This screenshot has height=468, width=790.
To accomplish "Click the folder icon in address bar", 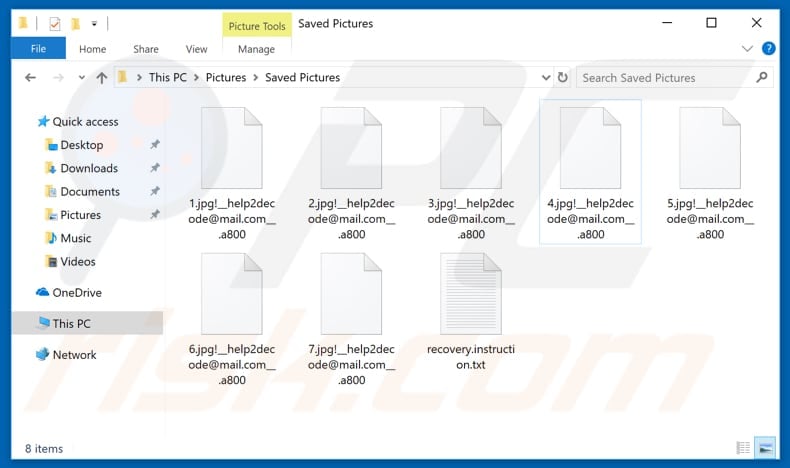I will tap(122, 77).
